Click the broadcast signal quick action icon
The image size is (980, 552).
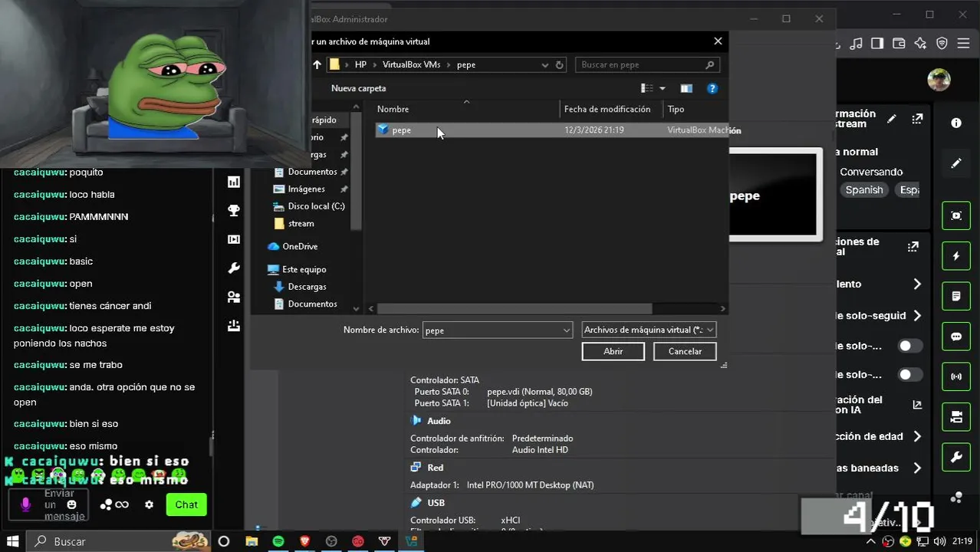(956, 376)
